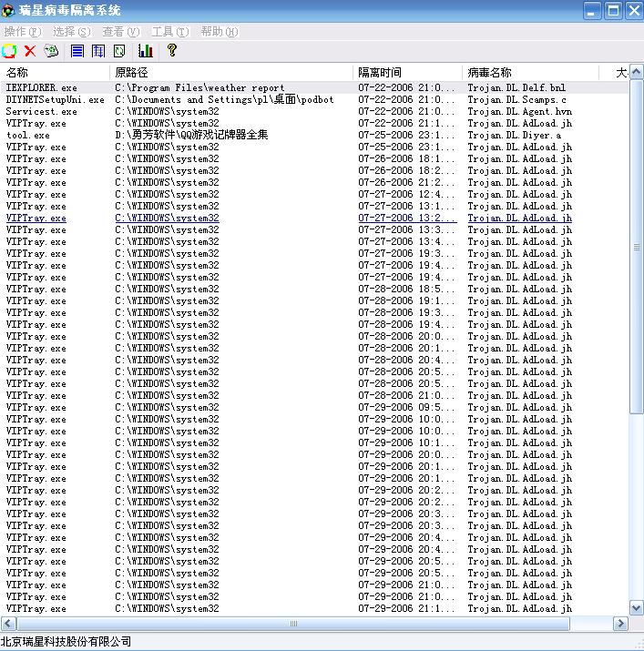
Task: Click the blue horizontal lines list icon
Action: (77, 51)
